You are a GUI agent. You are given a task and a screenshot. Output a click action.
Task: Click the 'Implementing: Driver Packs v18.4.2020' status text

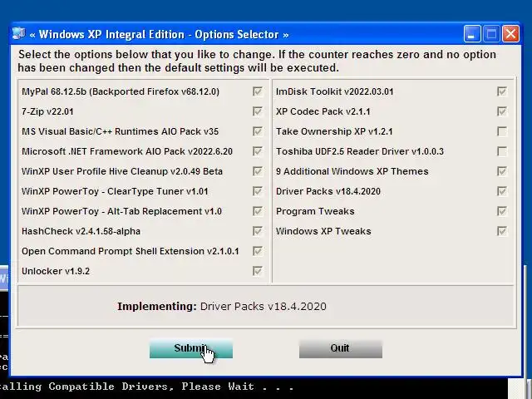(x=222, y=307)
